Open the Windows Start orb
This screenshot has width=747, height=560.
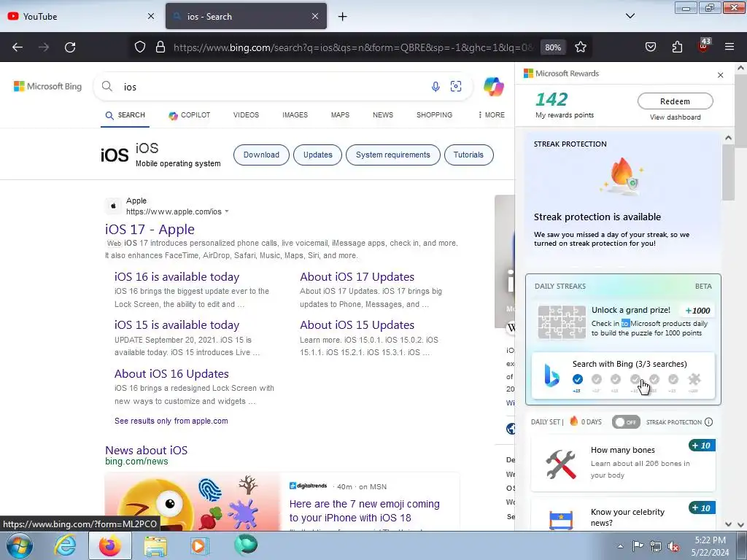(19, 545)
